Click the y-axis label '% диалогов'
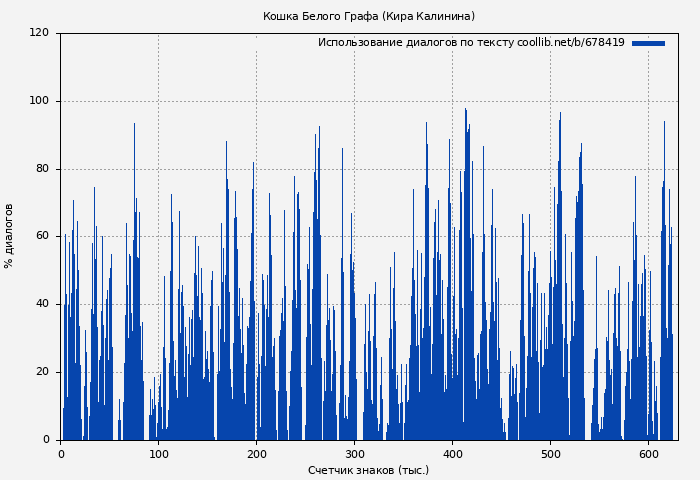 (x=10, y=236)
